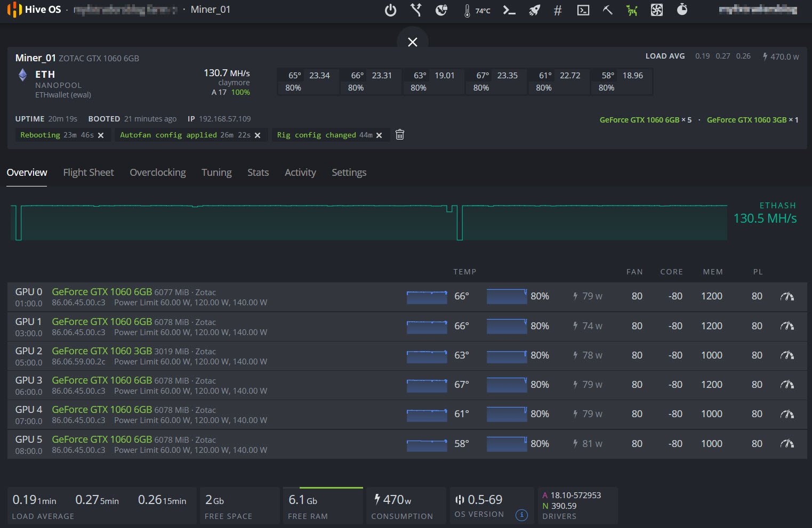Open the fan autofan icon

[x=657, y=10]
